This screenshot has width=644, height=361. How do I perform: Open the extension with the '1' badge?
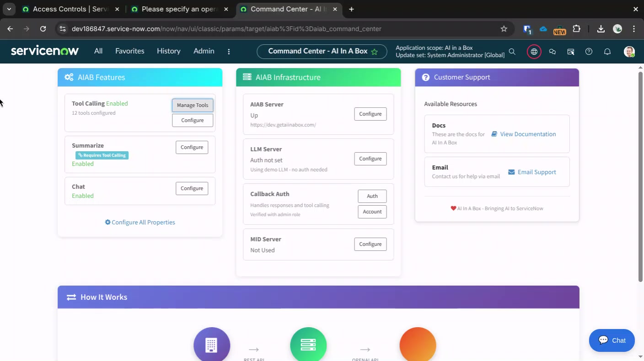point(527,29)
